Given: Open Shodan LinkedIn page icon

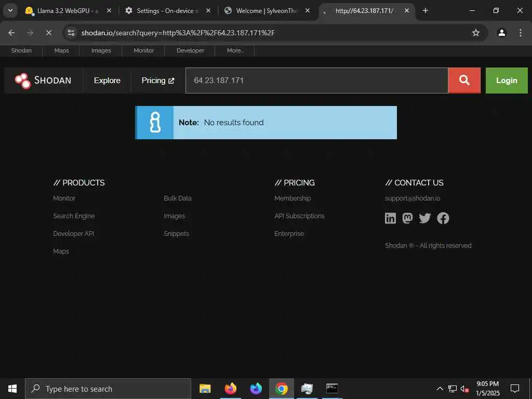Looking at the screenshot, I should pos(390,218).
